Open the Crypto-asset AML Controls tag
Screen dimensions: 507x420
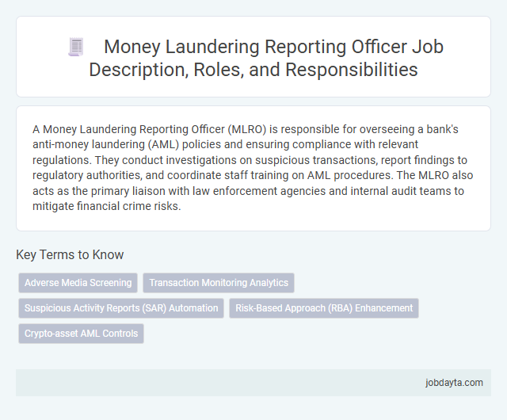pos(81,334)
